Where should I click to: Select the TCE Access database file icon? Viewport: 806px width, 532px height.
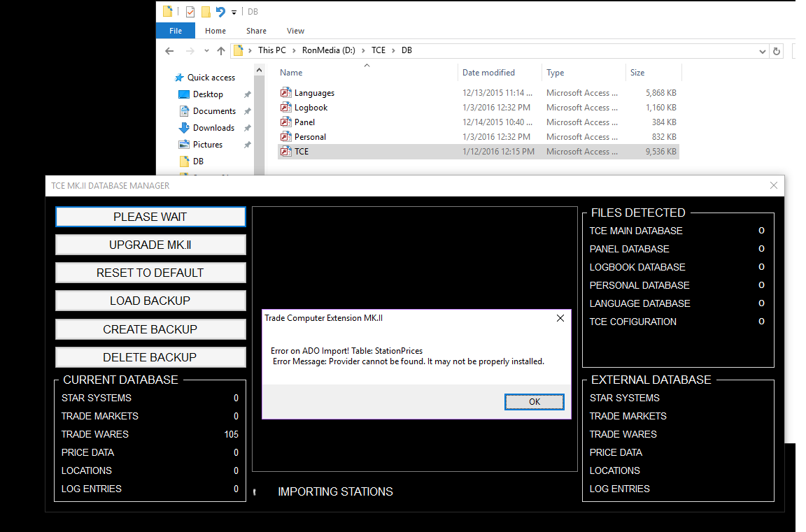(x=285, y=152)
